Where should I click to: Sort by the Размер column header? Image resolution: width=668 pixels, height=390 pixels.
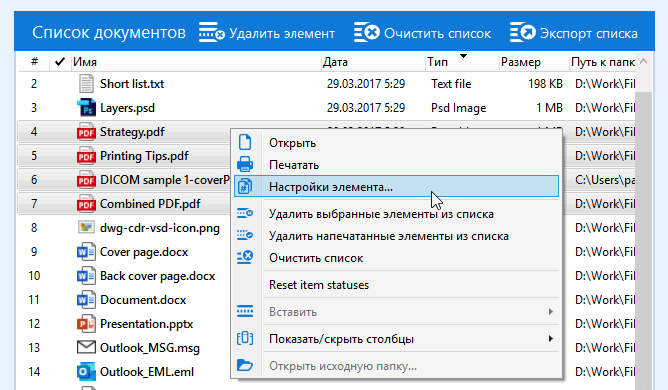pyautogui.click(x=533, y=62)
